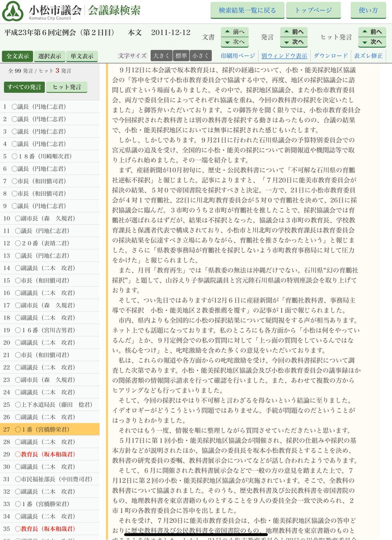Open hit statement 29 教育長（坂本和哉君）

click(50, 454)
